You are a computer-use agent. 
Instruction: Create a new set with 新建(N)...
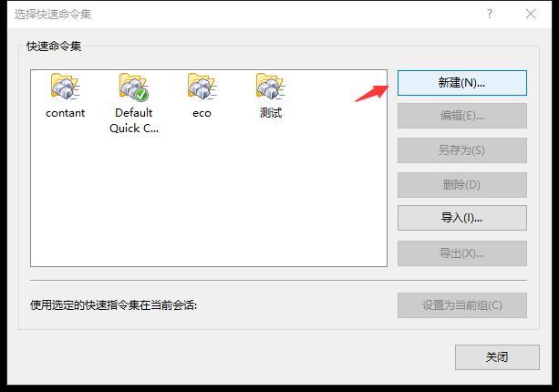462,83
